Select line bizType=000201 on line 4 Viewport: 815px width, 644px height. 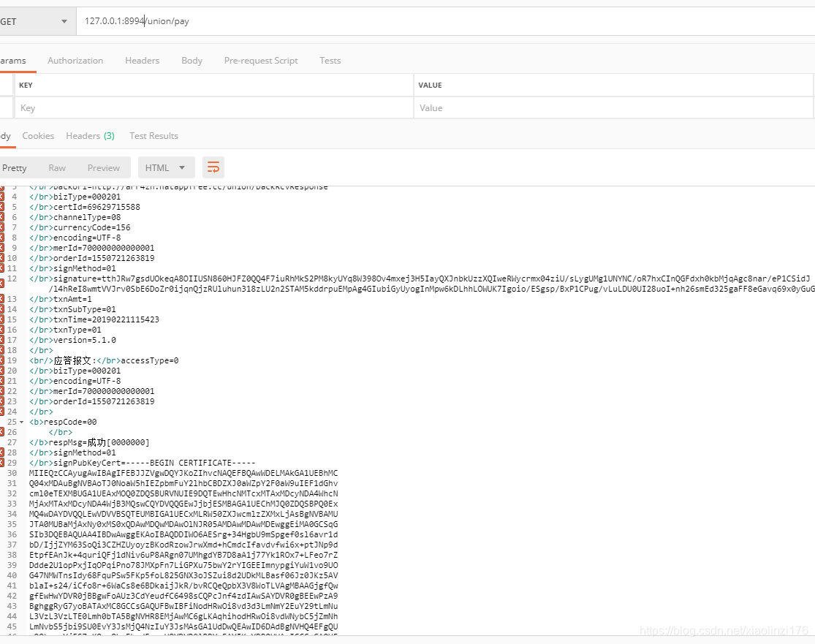(75, 197)
